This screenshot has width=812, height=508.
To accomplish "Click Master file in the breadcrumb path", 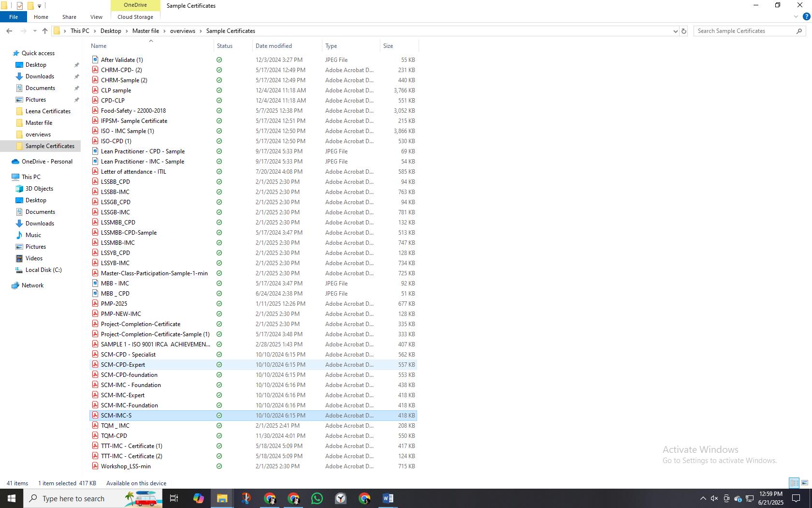I will click(x=145, y=31).
